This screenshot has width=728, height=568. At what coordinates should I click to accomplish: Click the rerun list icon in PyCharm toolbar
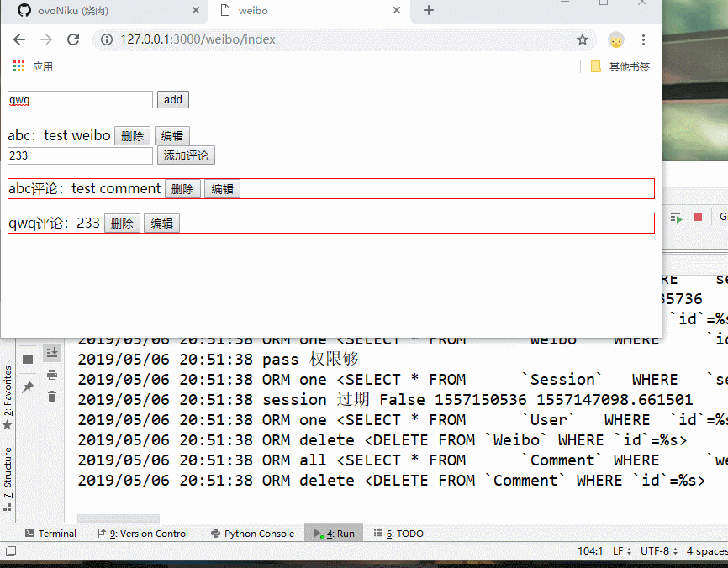coord(676,217)
